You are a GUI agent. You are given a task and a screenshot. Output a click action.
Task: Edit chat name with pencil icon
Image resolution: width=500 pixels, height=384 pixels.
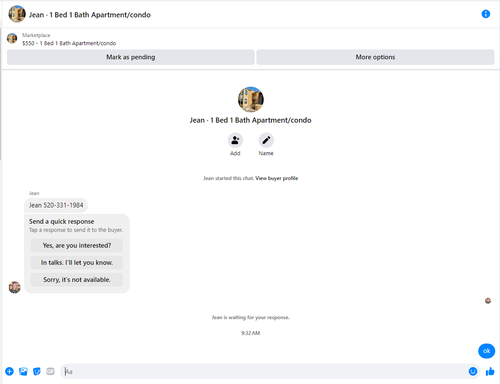[266, 140]
